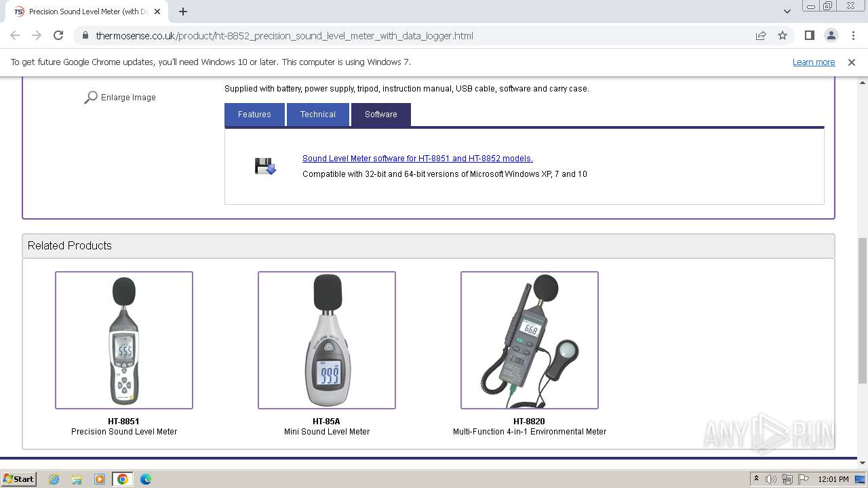Image resolution: width=868 pixels, height=488 pixels.
Task: Click 'Precision Sound Level Meter' caption text
Action: point(124,432)
